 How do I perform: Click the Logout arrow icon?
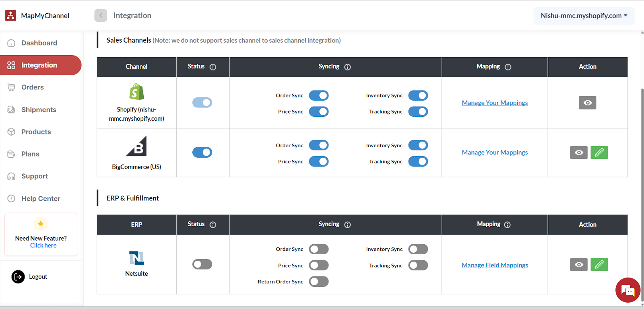tap(18, 277)
